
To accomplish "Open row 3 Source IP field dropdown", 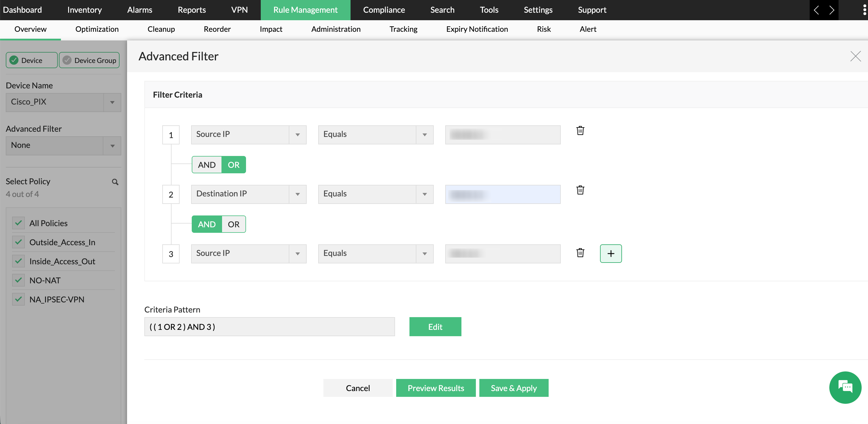I will pyautogui.click(x=249, y=254).
